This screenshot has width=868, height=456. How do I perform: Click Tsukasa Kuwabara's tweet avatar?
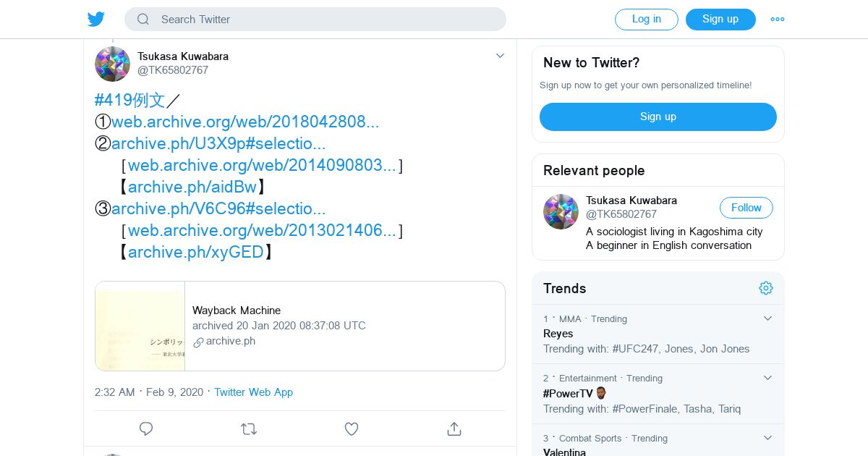112,64
